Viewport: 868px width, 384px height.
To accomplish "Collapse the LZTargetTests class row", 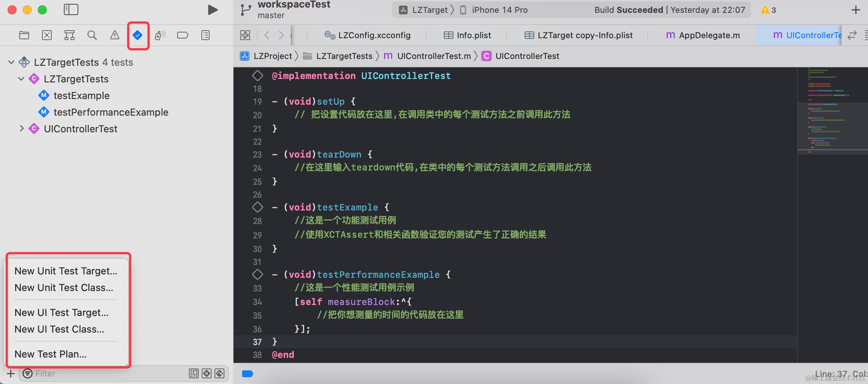I will pos(21,79).
